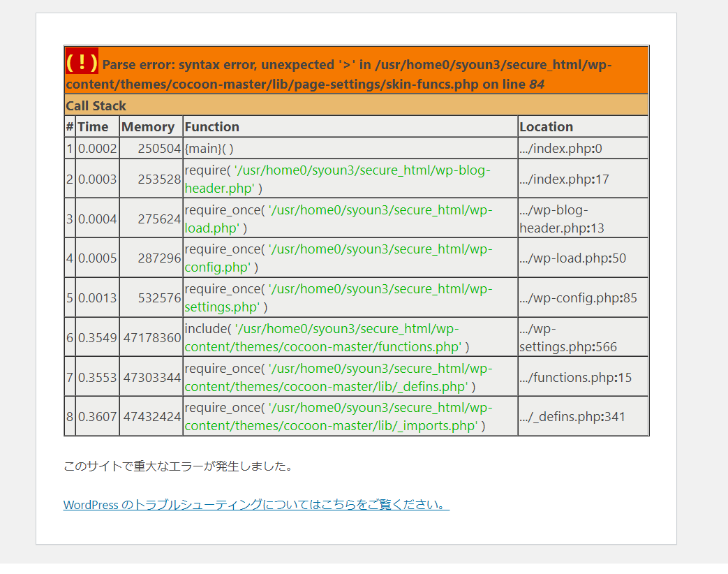The height and width of the screenshot is (574, 728).
Task: Click the red exclamation error icon
Action: [82, 61]
